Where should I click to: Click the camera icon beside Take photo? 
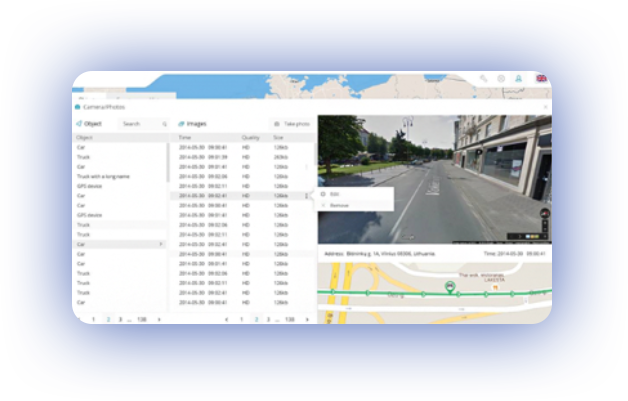click(x=277, y=124)
